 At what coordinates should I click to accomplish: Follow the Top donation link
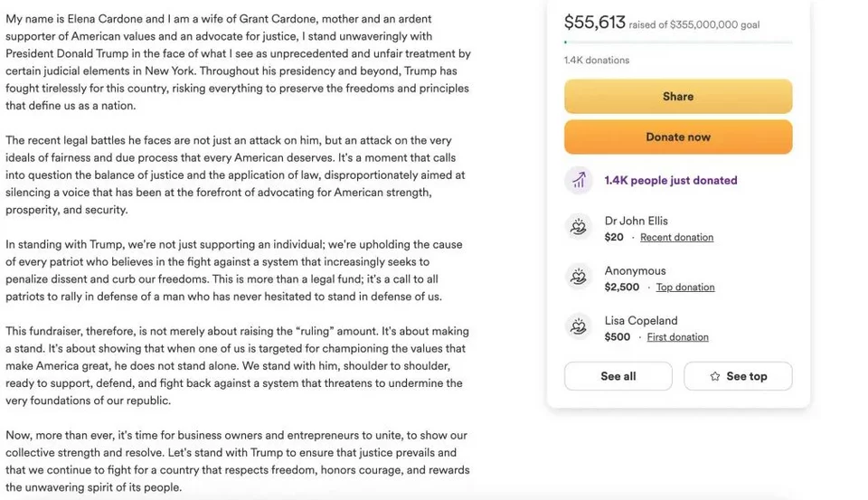(x=684, y=288)
